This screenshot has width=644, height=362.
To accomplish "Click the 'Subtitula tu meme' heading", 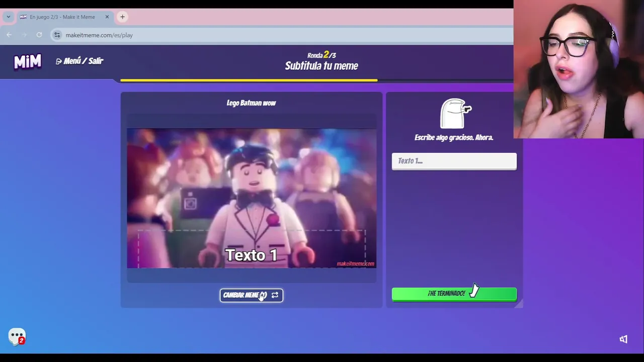I will click(x=321, y=66).
